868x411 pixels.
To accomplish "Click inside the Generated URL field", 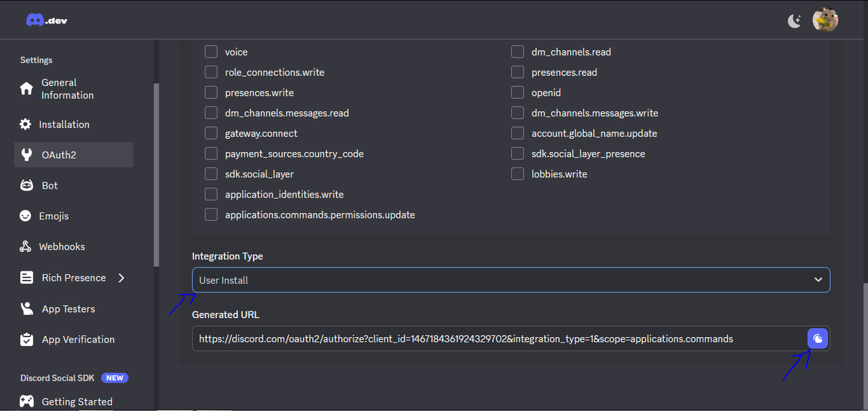I will pos(500,338).
